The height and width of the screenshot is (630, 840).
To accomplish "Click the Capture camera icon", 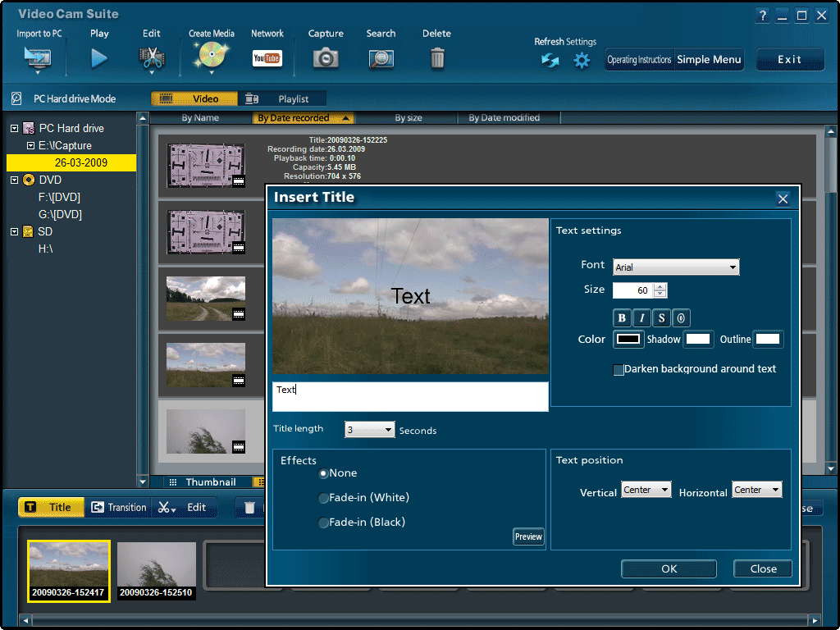I will (326, 58).
